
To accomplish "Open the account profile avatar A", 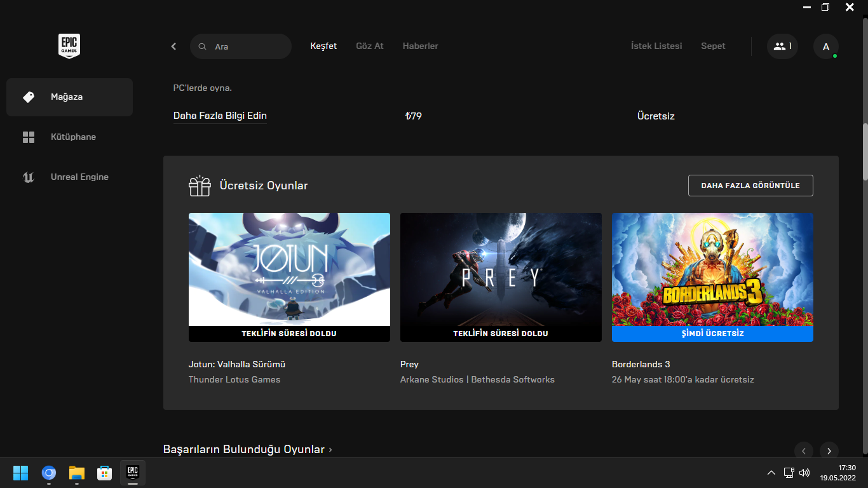I will (x=826, y=46).
